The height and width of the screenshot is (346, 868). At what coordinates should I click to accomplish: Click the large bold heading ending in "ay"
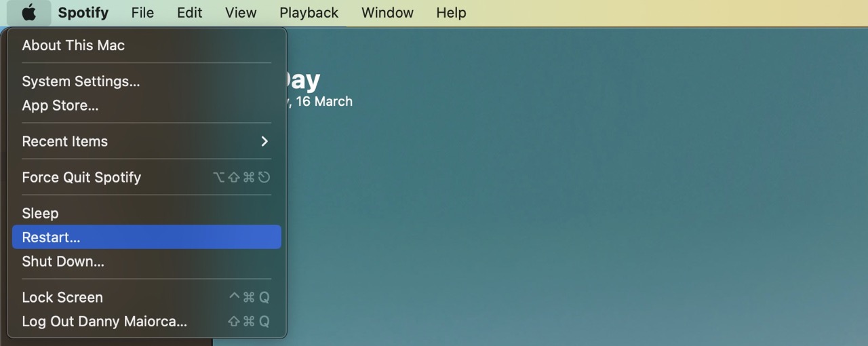[302, 80]
